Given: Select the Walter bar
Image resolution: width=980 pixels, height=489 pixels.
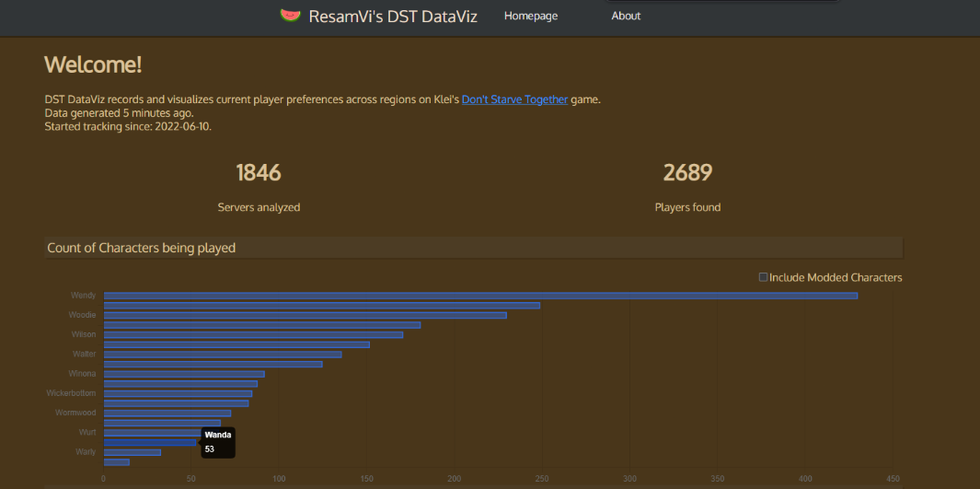Looking at the screenshot, I should [222, 355].
